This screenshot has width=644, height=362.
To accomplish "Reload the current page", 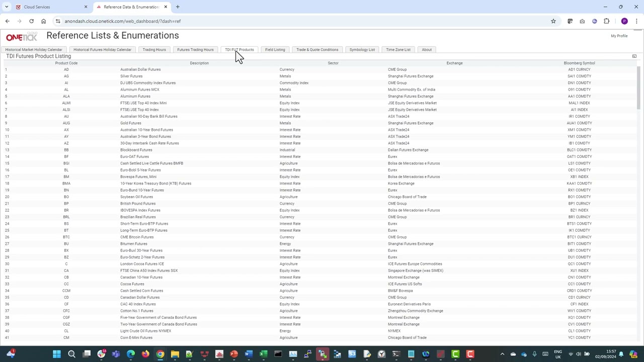I will [31, 21].
